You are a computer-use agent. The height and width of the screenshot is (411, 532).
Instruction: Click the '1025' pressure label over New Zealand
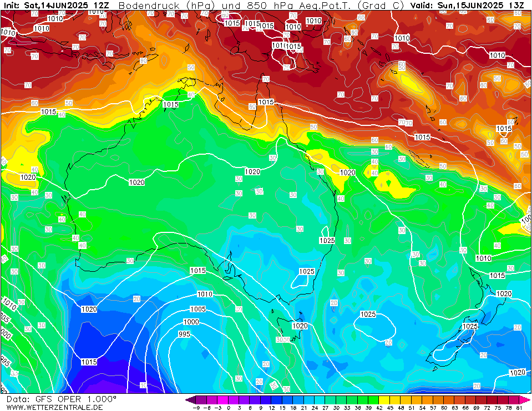point(470,326)
